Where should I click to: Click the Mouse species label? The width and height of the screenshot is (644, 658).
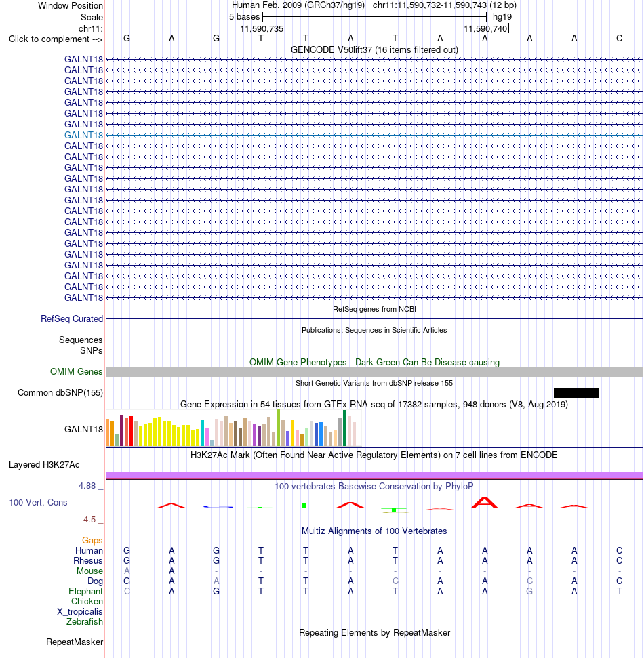point(89,571)
